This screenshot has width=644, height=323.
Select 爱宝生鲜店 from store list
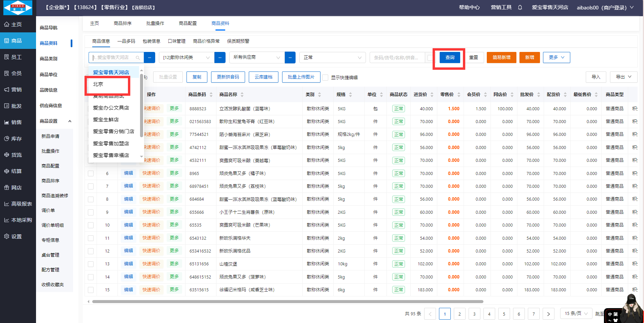(114, 120)
